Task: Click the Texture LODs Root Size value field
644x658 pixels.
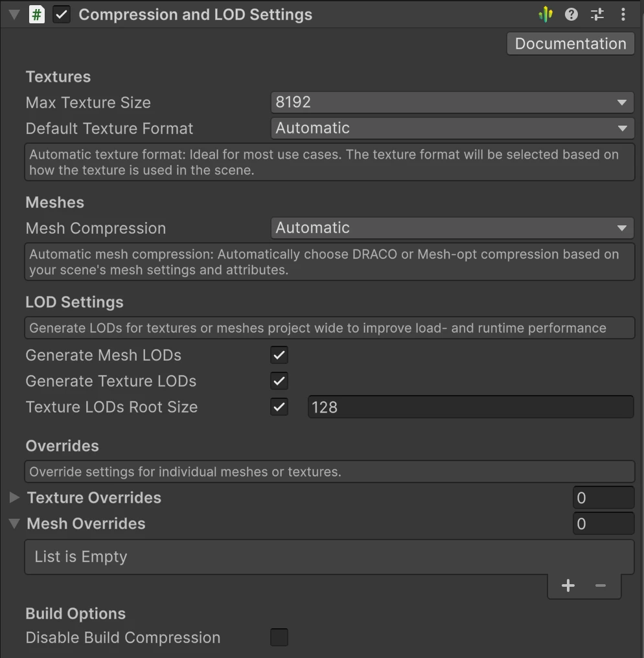Action: point(470,407)
